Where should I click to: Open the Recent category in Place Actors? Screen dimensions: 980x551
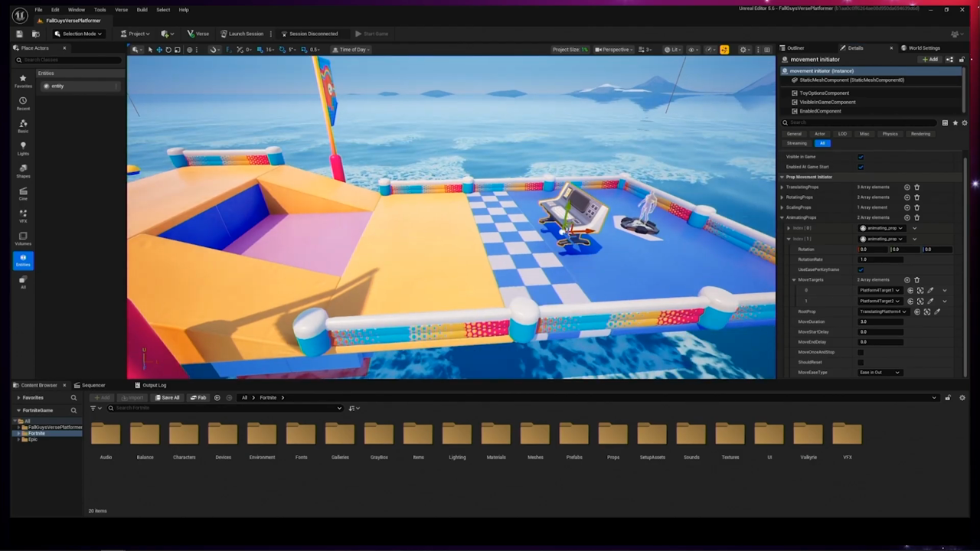(x=23, y=103)
